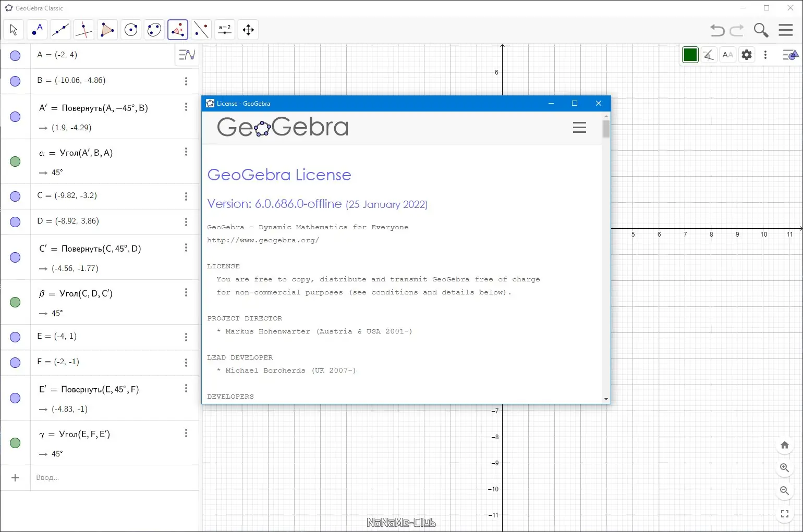Open the three-dot menu for point E
The width and height of the screenshot is (803, 532).
point(186,337)
